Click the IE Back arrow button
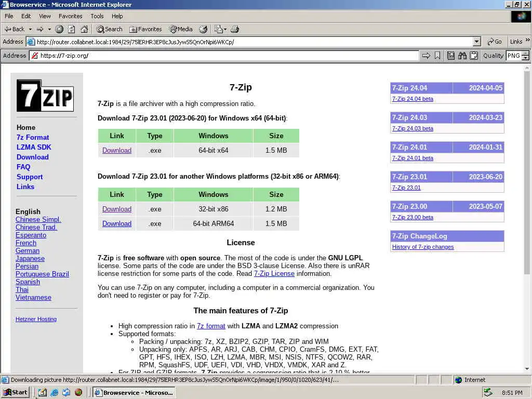The width and height of the screenshot is (532, 399). pyautogui.click(x=14, y=29)
